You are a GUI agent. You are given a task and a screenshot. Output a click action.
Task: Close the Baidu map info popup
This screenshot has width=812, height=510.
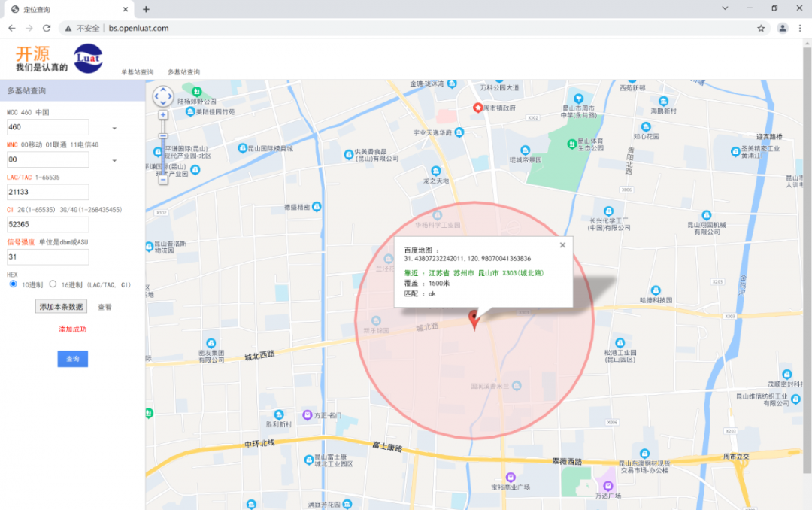(x=562, y=245)
